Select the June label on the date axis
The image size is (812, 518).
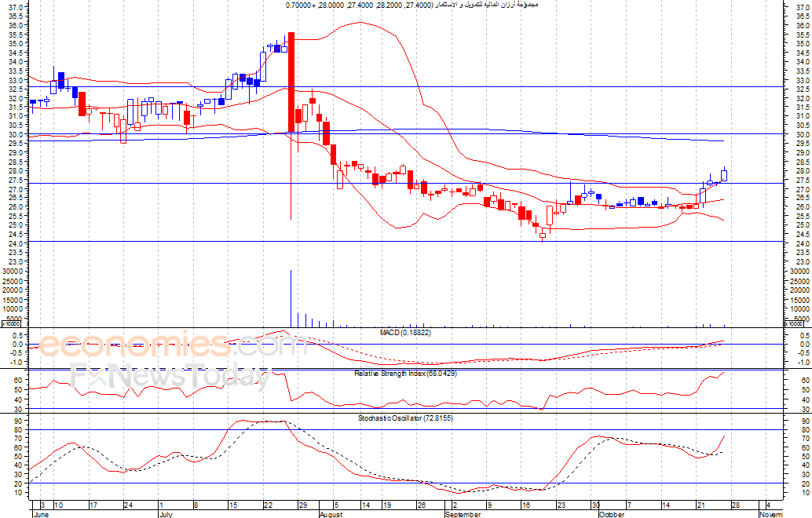[41, 514]
